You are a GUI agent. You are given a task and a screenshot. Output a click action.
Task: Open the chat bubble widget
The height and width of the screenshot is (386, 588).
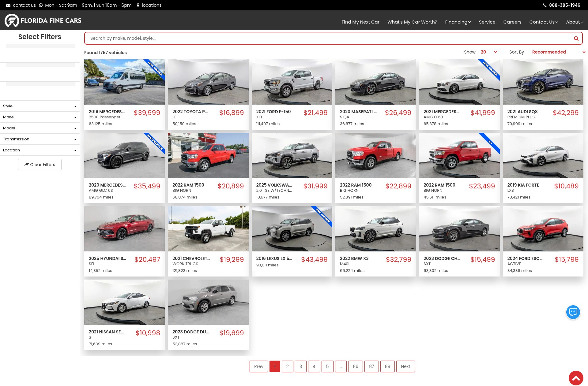click(x=573, y=312)
